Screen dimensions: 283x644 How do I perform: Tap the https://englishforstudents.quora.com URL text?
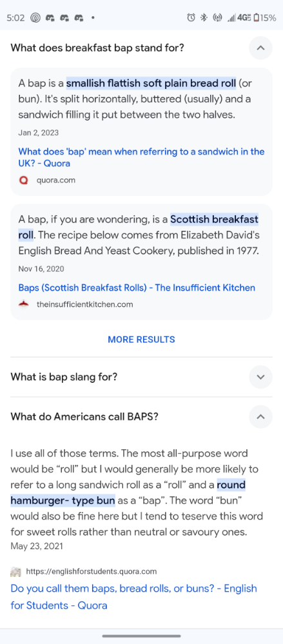pos(91,571)
